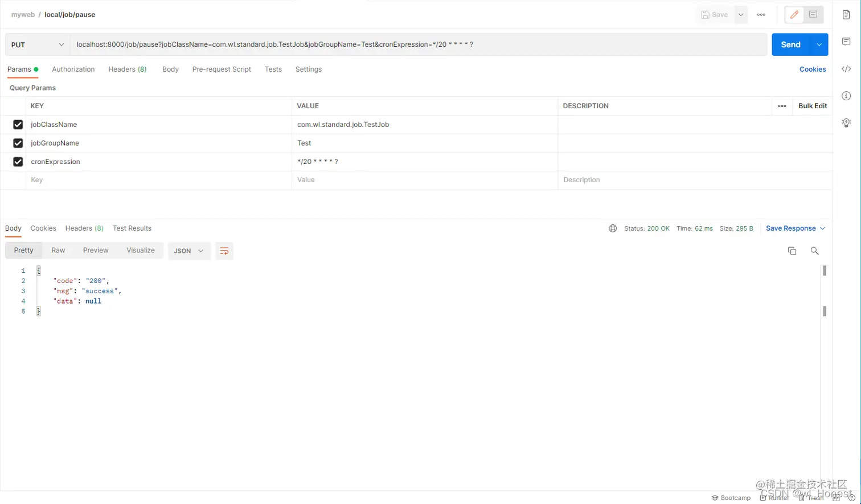
Task: Click the myweb breadcrumb collection
Action: [23, 15]
